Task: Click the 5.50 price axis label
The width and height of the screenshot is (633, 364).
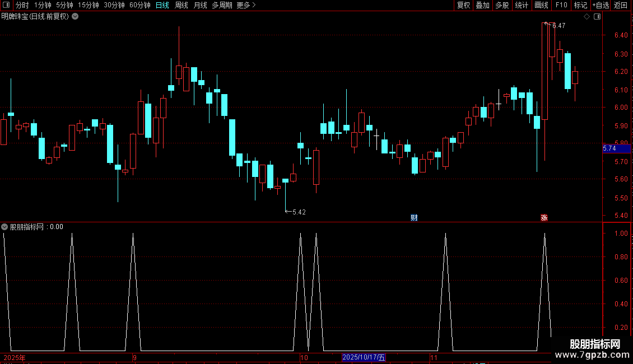Action: [621, 198]
